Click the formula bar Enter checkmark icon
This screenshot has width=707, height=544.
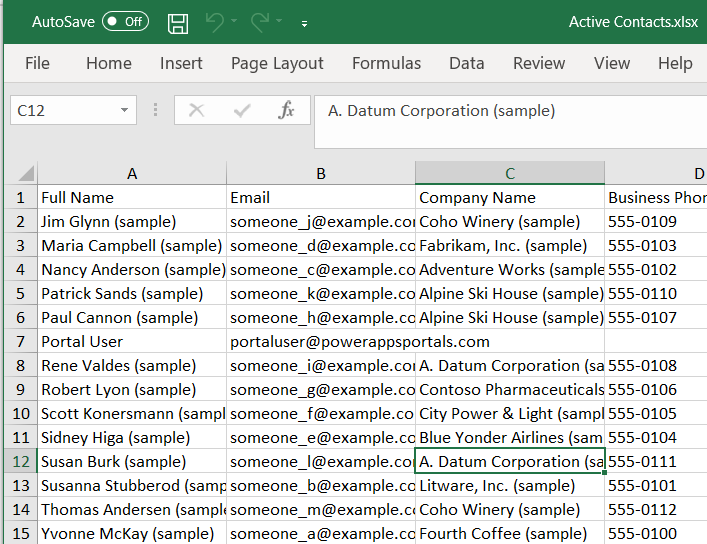pyautogui.click(x=241, y=111)
